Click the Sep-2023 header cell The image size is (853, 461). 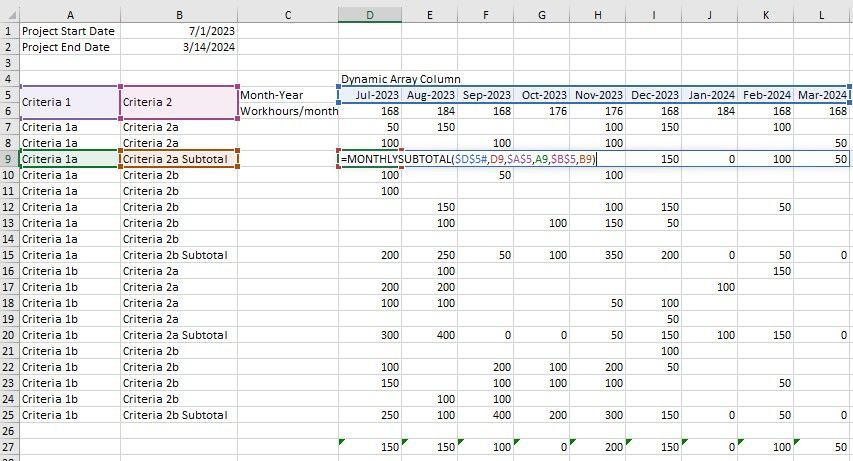(x=486, y=95)
